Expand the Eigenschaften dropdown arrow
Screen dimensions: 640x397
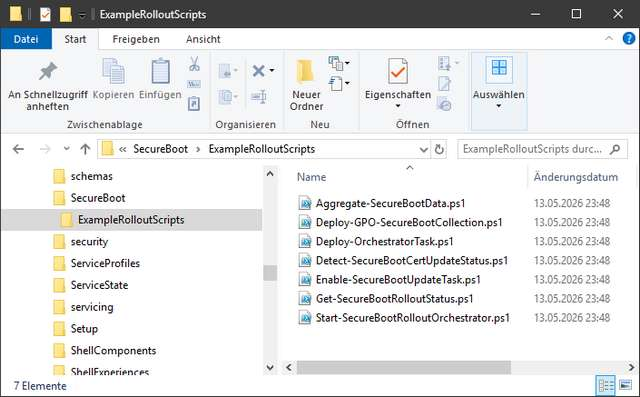point(398,106)
